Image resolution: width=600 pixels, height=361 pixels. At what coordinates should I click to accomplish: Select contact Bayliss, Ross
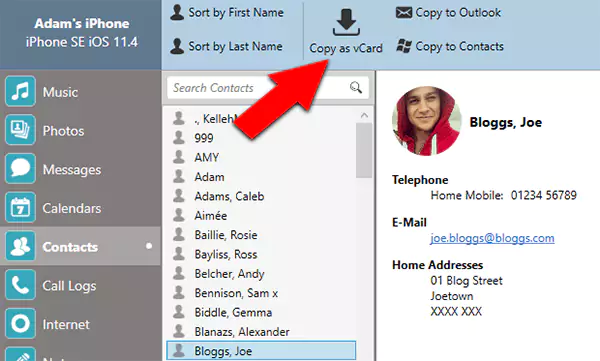click(226, 254)
